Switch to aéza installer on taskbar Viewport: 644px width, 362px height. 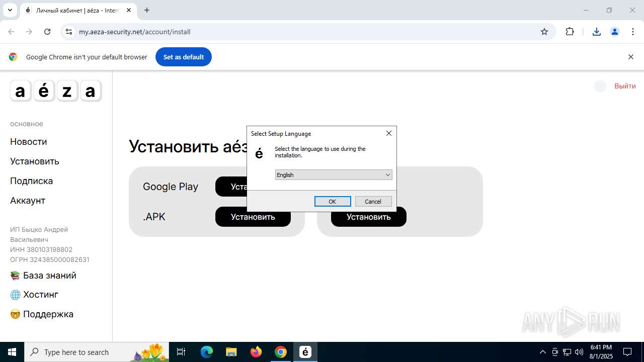click(305, 352)
